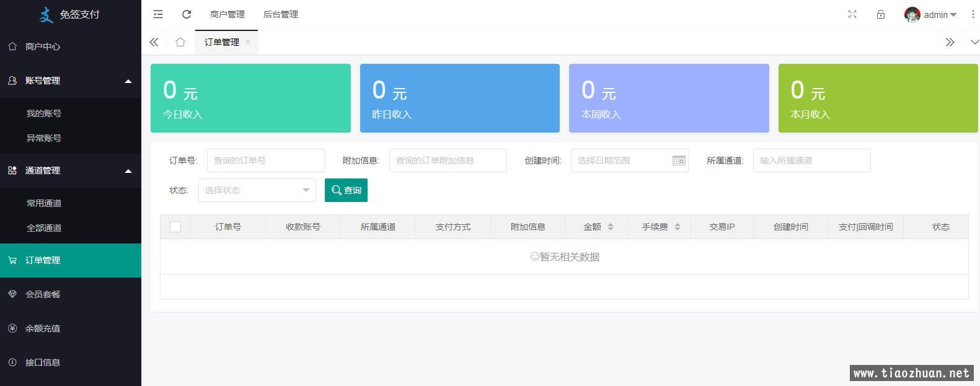Sort the table by 手续费 column

coord(677,227)
